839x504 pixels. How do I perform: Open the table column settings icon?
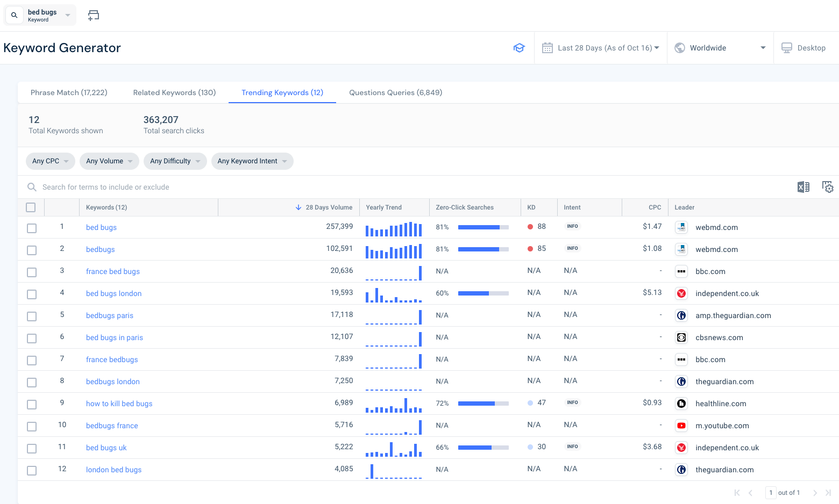pos(828,187)
